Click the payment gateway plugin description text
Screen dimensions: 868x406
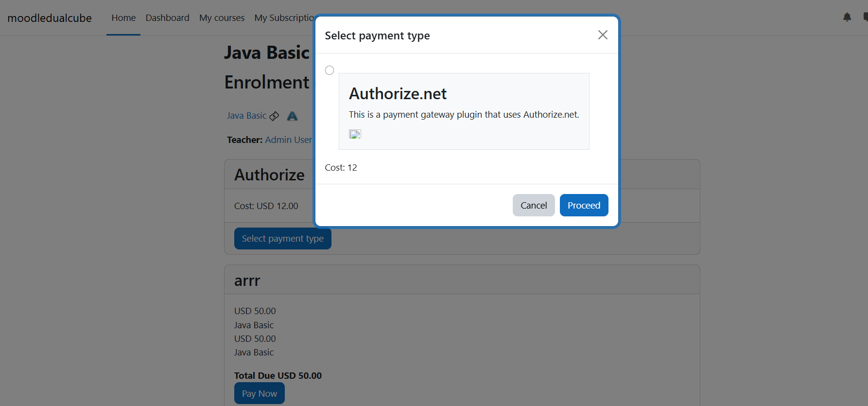(x=464, y=115)
